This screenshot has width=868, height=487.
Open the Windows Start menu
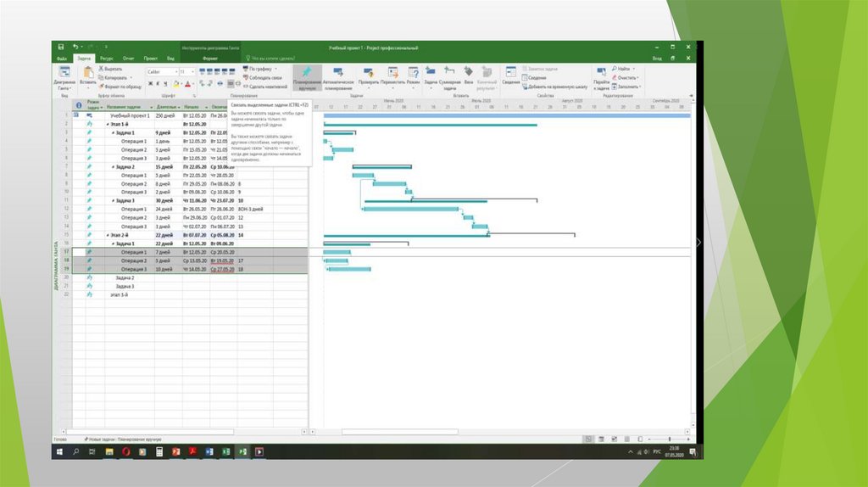pos(60,451)
